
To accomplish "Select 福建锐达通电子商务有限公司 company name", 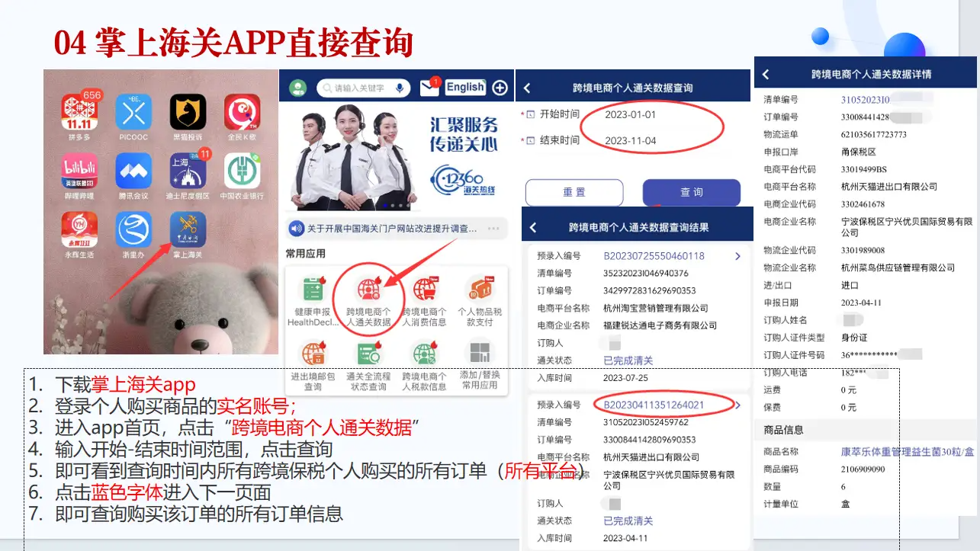I will pyautogui.click(x=660, y=325).
